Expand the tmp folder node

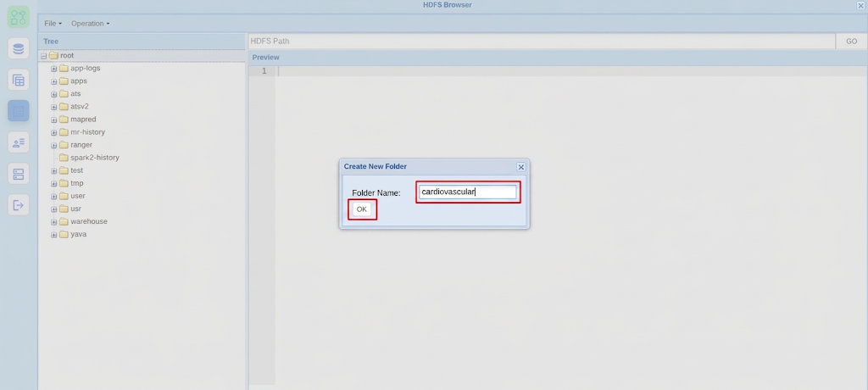point(53,183)
